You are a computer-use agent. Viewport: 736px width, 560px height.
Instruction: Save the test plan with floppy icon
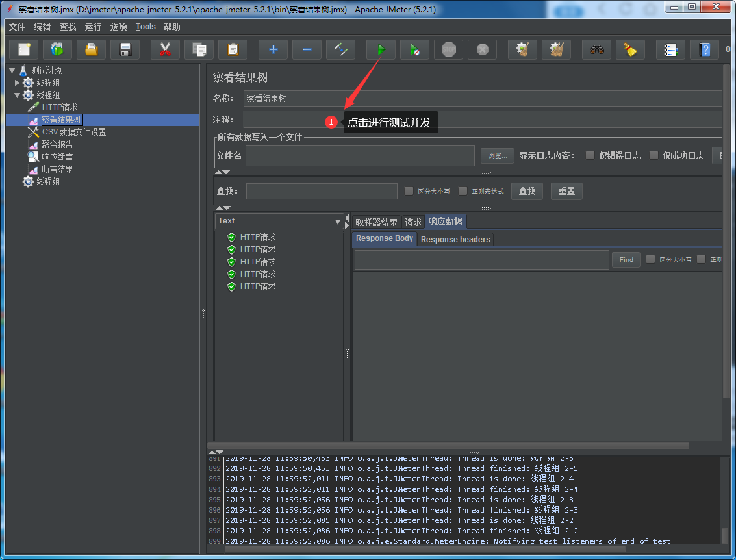(125, 50)
